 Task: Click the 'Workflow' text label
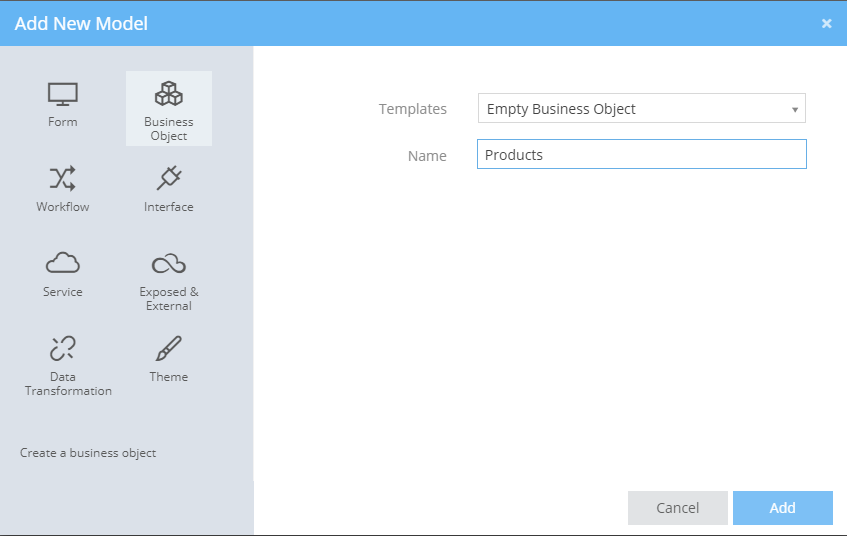[x=62, y=207]
